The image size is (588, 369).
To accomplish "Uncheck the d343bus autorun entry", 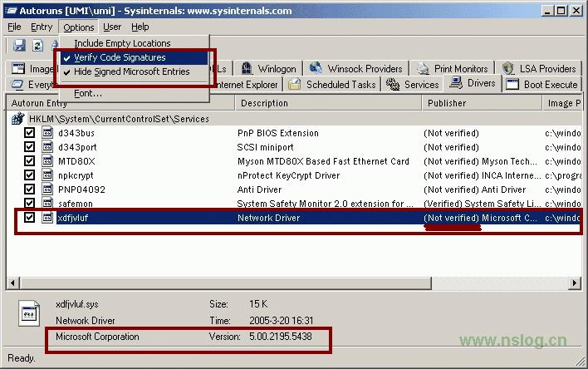I will [29, 133].
